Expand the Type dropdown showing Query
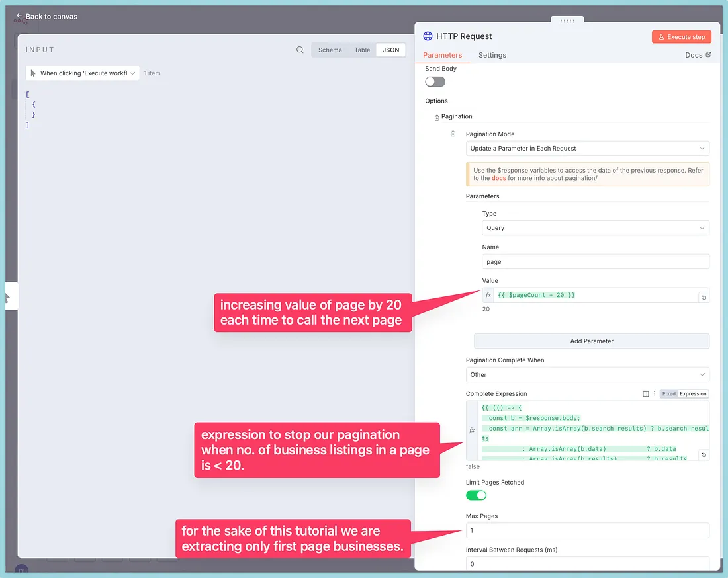Screen dimensions: 728x578 tap(595, 228)
